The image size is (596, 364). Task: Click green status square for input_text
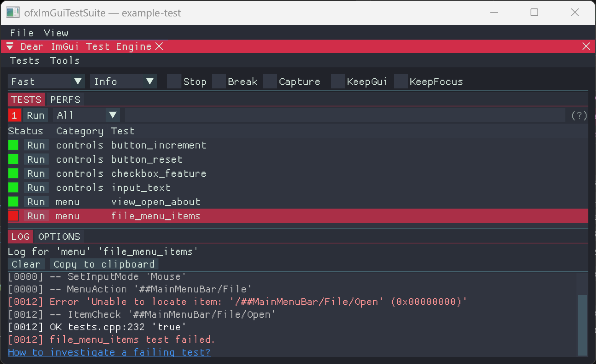click(13, 188)
